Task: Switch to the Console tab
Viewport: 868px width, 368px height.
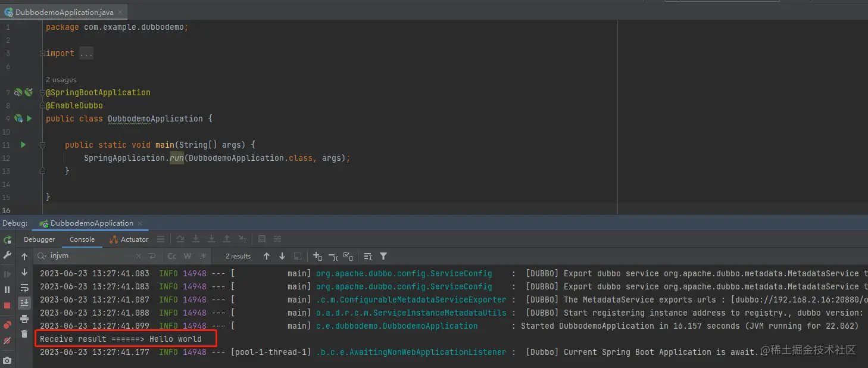Action: click(82, 239)
